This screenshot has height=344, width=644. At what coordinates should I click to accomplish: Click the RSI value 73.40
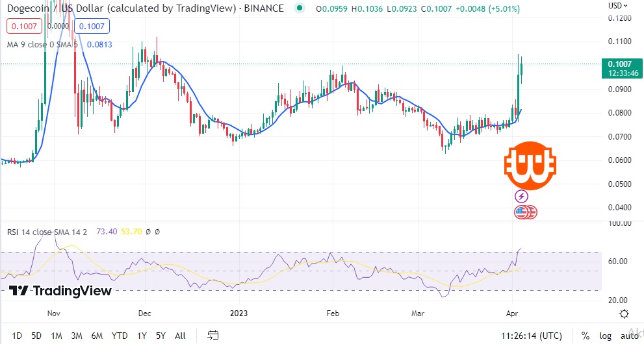pyautogui.click(x=107, y=232)
